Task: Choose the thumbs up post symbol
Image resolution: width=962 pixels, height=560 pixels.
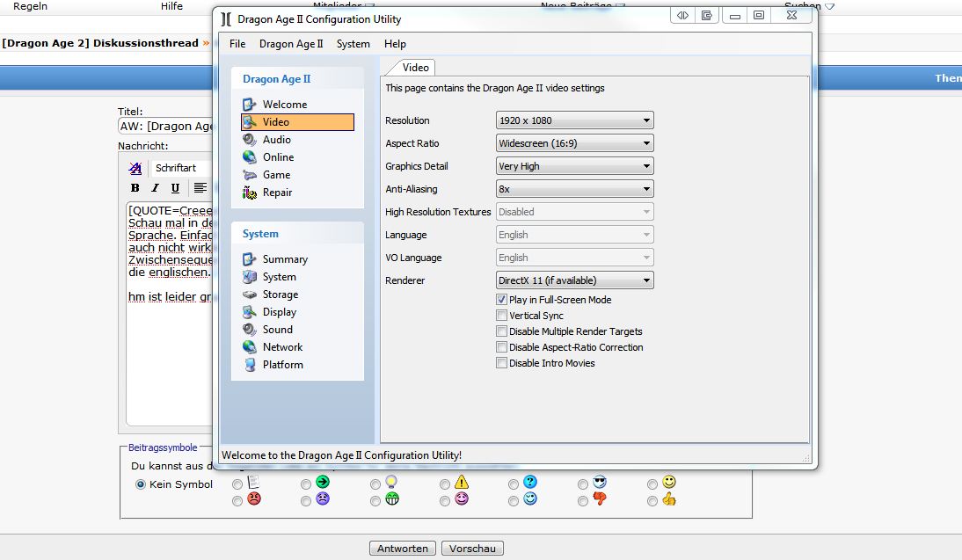Action: coord(652,501)
